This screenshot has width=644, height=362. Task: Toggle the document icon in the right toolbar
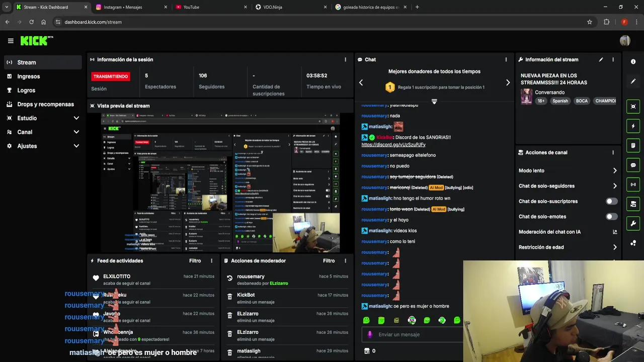633,146
